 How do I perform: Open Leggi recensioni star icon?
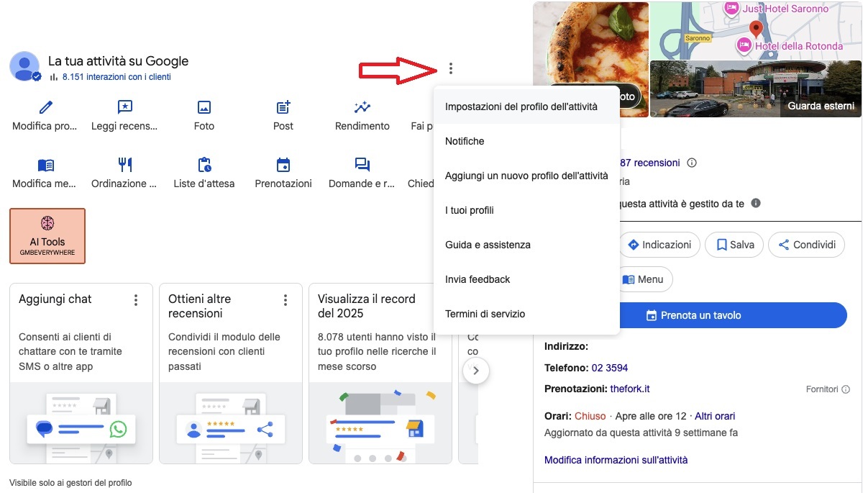tap(125, 107)
